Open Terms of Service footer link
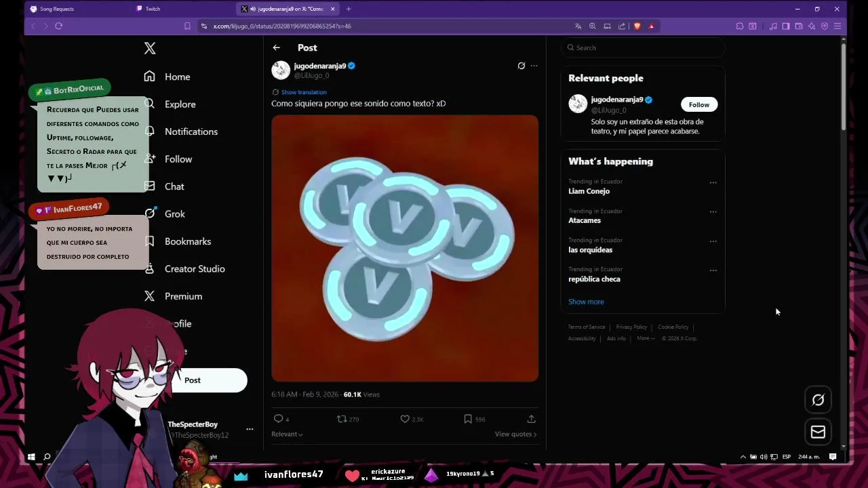This screenshot has width=868, height=488. (x=587, y=327)
